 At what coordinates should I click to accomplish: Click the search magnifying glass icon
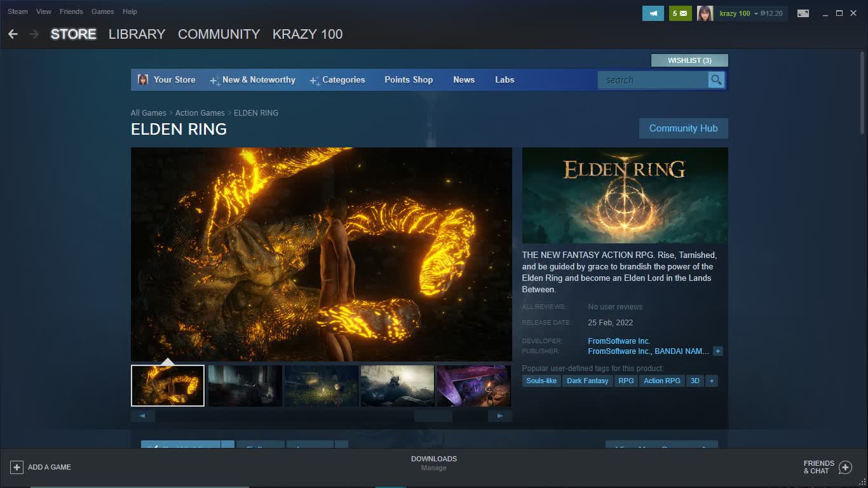tap(716, 80)
